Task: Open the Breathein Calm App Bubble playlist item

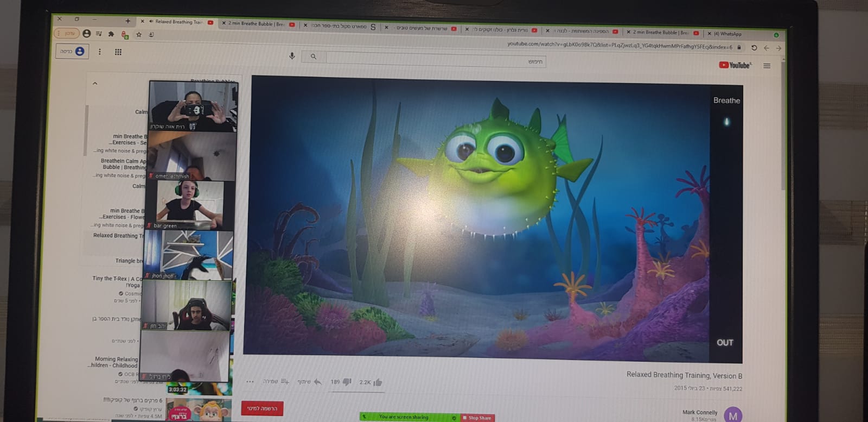Action: (x=124, y=164)
